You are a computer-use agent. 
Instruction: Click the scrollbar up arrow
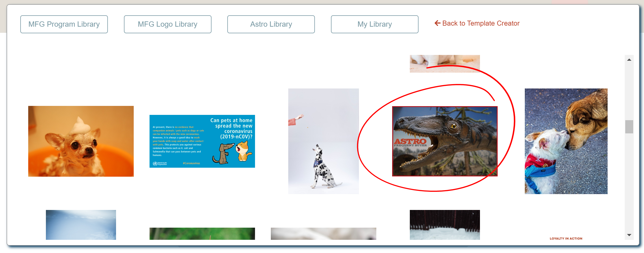coord(629,60)
